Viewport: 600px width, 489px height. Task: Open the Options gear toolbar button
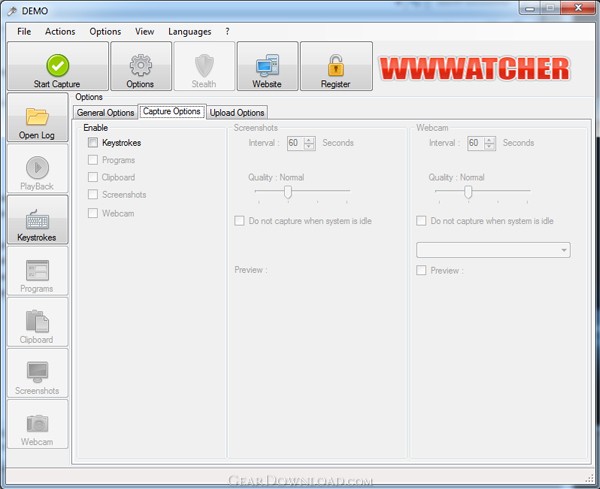click(141, 66)
